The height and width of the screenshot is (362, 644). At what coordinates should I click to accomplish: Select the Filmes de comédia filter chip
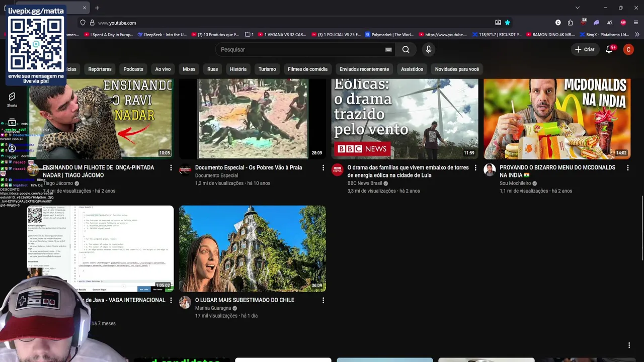coord(307,69)
